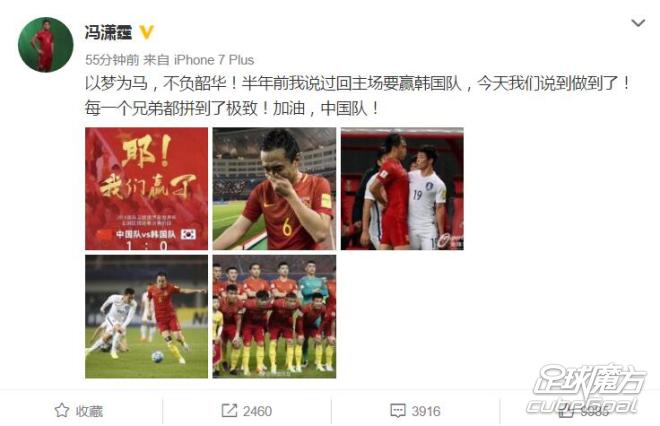Click the post text about beating Korea
This screenshot has width=660, height=426.
pyautogui.click(x=358, y=96)
